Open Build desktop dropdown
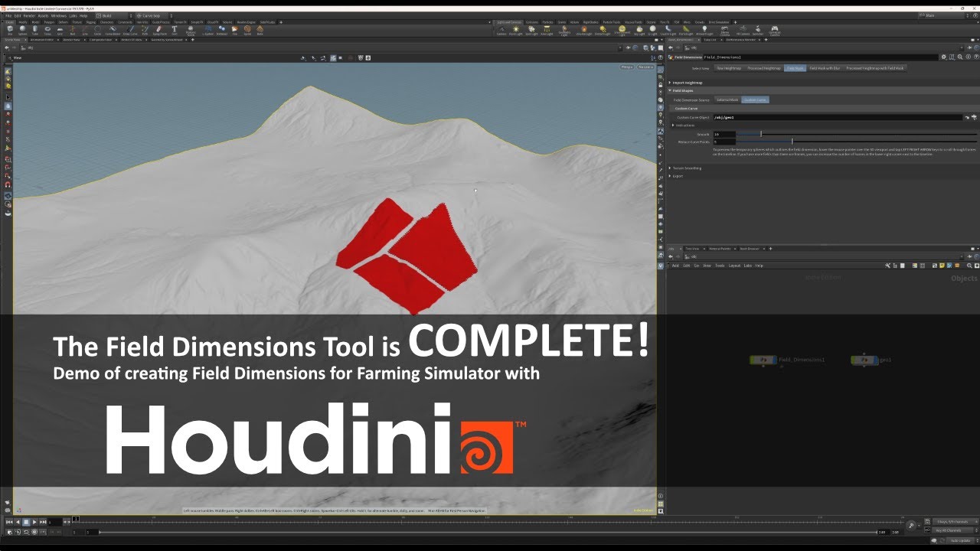Image resolution: width=980 pixels, height=551 pixels. (113, 15)
